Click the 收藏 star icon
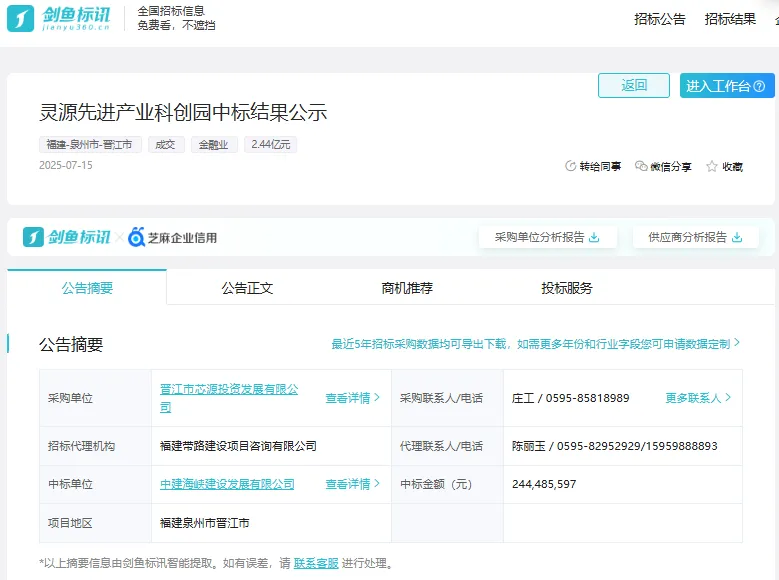Image resolution: width=779 pixels, height=580 pixels. click(x=712, y=167)
